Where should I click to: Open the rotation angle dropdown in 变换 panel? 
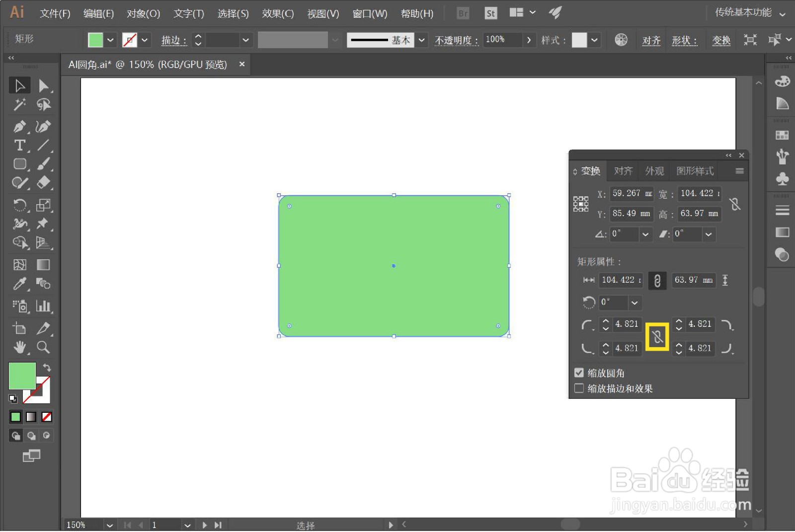click(x=645, y=234)
